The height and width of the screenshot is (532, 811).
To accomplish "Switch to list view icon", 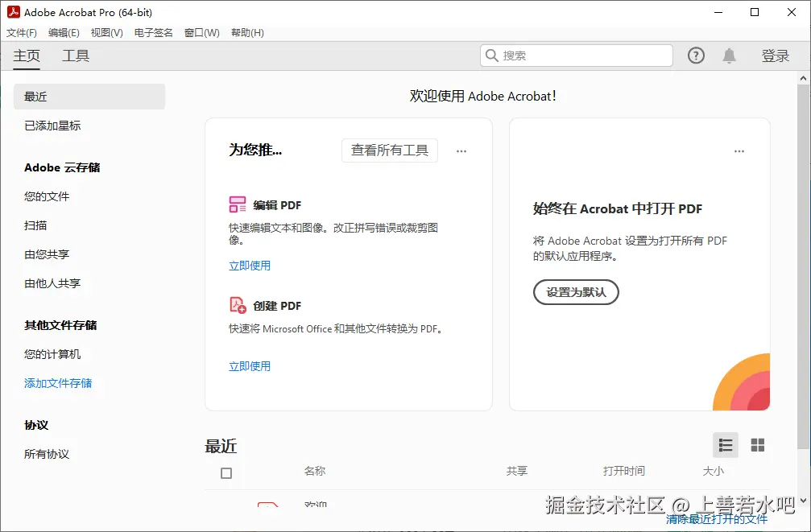I will click(725, 445).
